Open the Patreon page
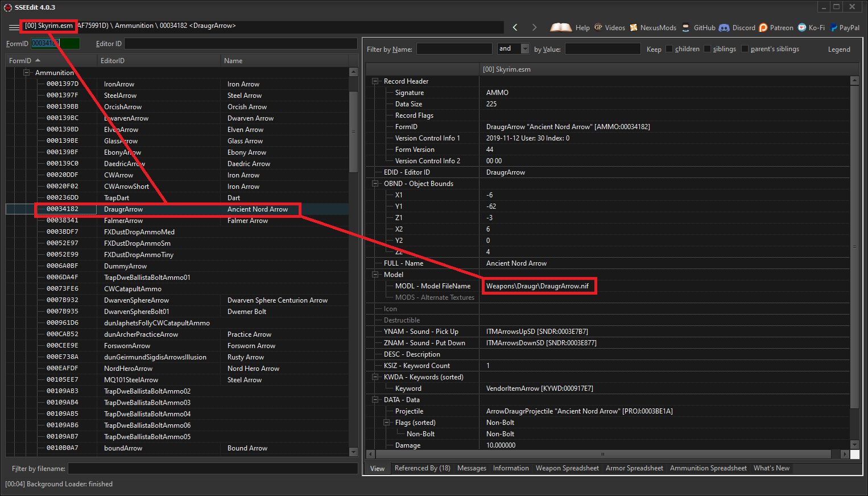Image resolution: width=868 pixels, height=496 pixels. [x=776, y=27]
